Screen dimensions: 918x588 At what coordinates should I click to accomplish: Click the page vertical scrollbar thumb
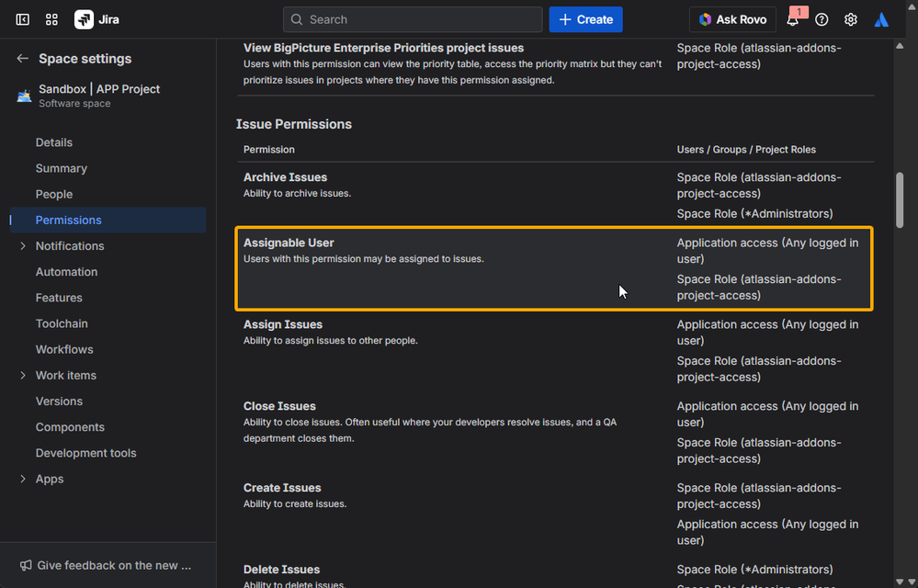click(x=900, y=199)
